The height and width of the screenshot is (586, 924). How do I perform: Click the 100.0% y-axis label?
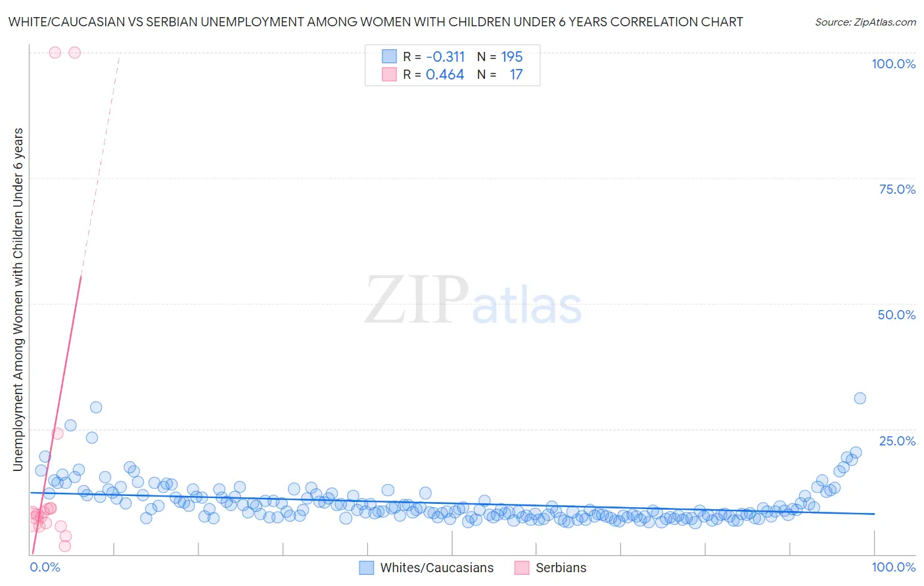coord(894,64)
